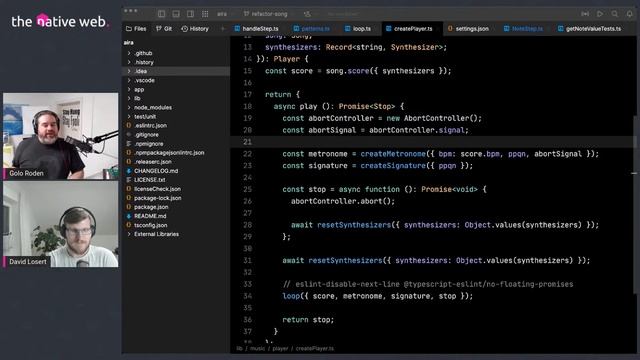The width and height of the screenshot is (640, 360).
Task: Expand the test/unit folder
Action: [129, 116]
